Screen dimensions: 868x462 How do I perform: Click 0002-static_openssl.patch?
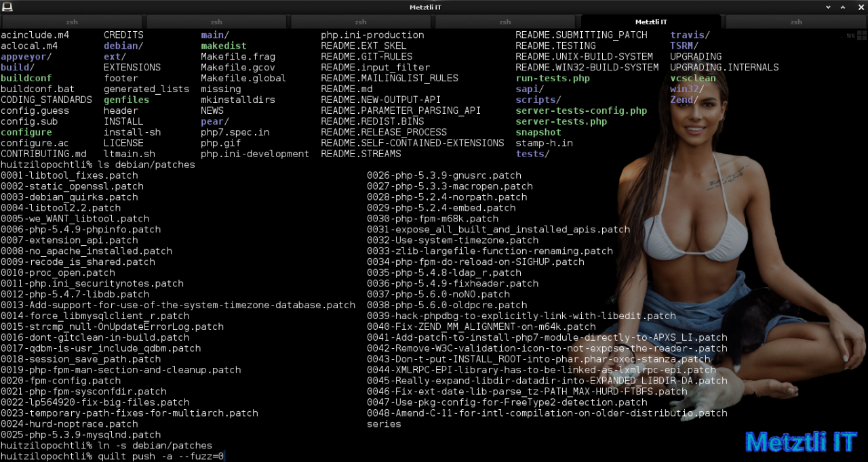(72, 186)
